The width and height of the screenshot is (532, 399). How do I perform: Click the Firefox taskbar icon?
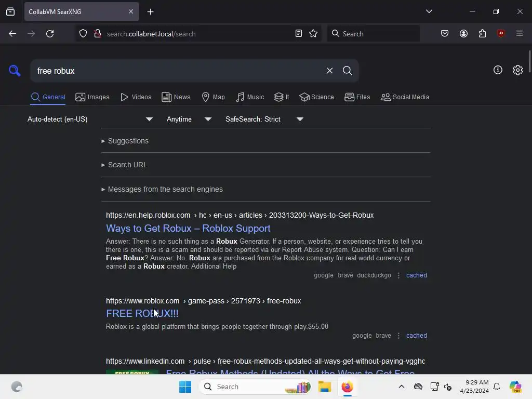pyautogui.click(x=347, y=387)
